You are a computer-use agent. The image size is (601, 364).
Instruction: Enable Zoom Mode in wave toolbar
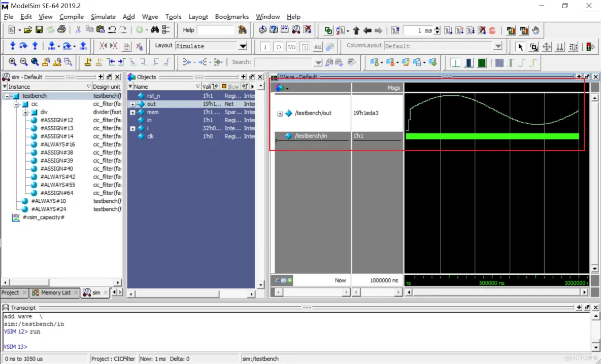click(533, 47)
